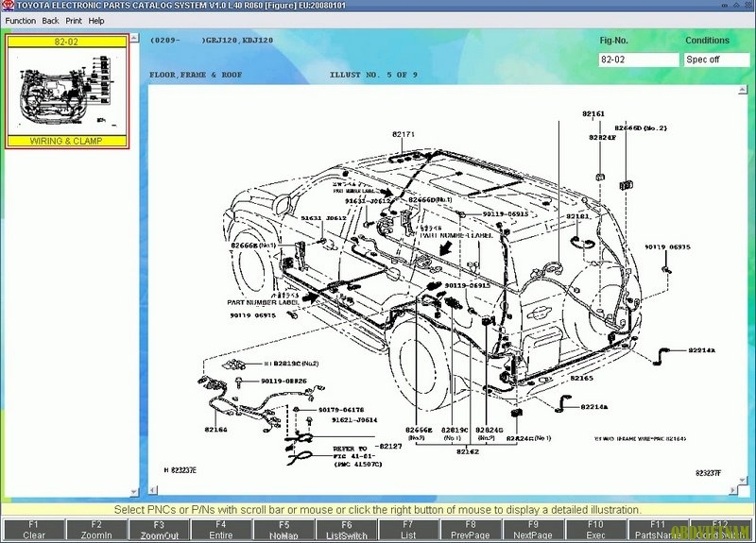The height and width of the screenshot is (543, 756).
Task: Click the illustration scroll-up arrow
Action: (x=742, y=90)
